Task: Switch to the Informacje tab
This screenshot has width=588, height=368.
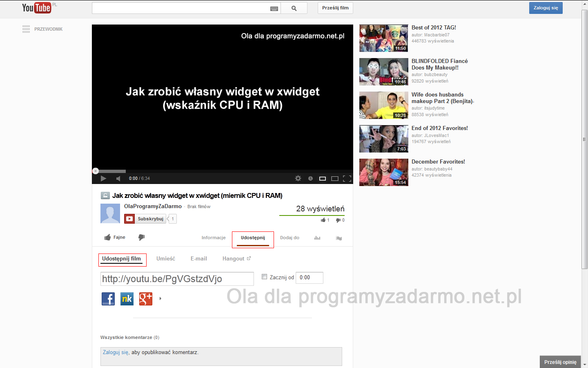Action: click(214, 238)
